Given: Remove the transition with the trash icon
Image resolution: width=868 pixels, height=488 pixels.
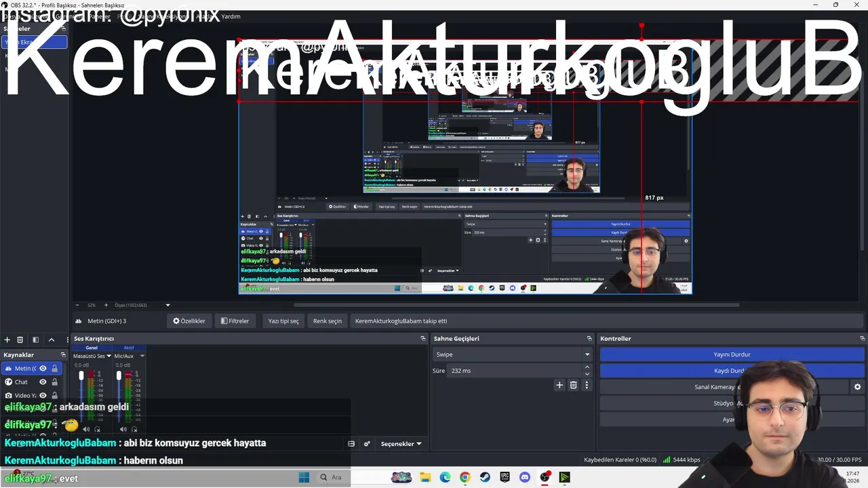Looking at the screenshot, I should 573,385.
